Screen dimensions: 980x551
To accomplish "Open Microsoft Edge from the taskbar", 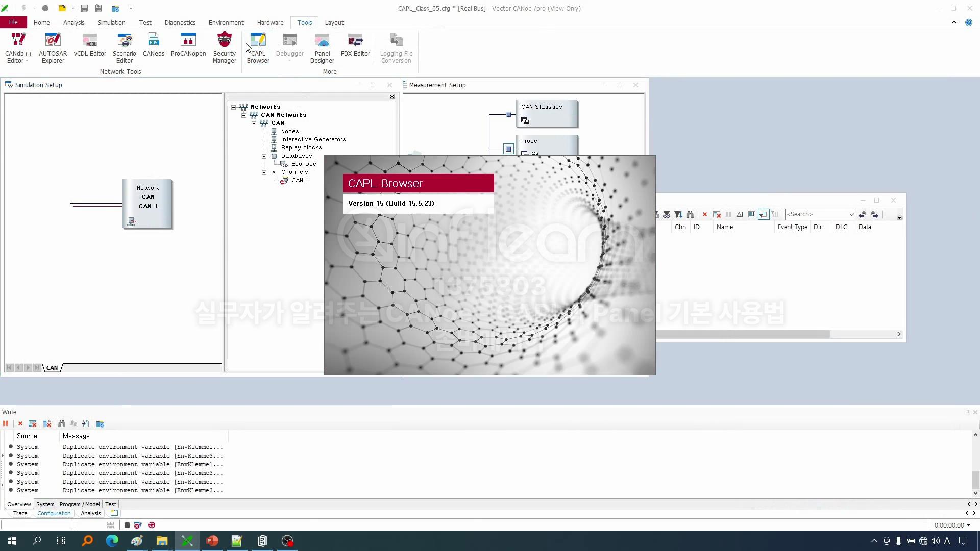I will pyautogui.click(x=112, y=541).
